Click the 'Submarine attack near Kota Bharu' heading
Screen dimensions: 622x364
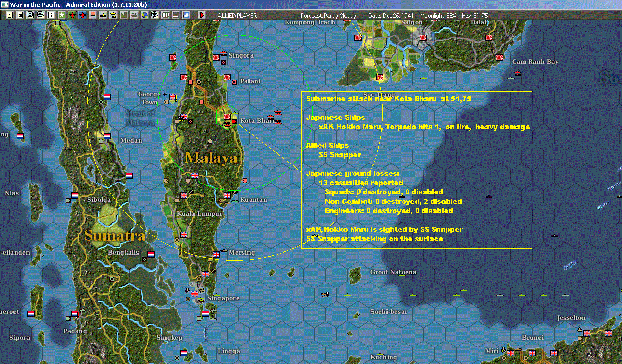pyautogui.click(x=389, y=99)
